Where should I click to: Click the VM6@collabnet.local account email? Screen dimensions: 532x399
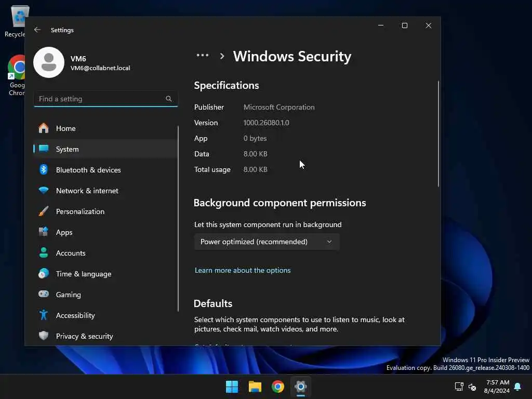(x=100, y=68)
